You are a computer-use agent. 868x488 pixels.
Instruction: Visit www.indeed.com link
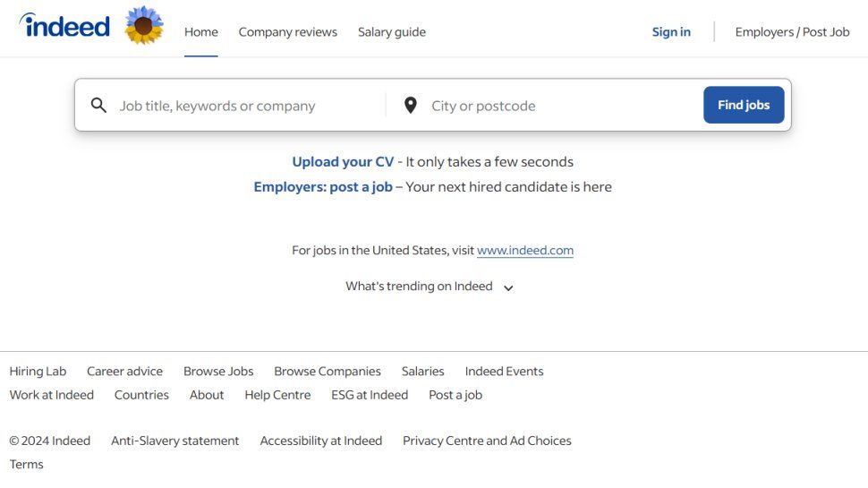[x=525, y=251]
